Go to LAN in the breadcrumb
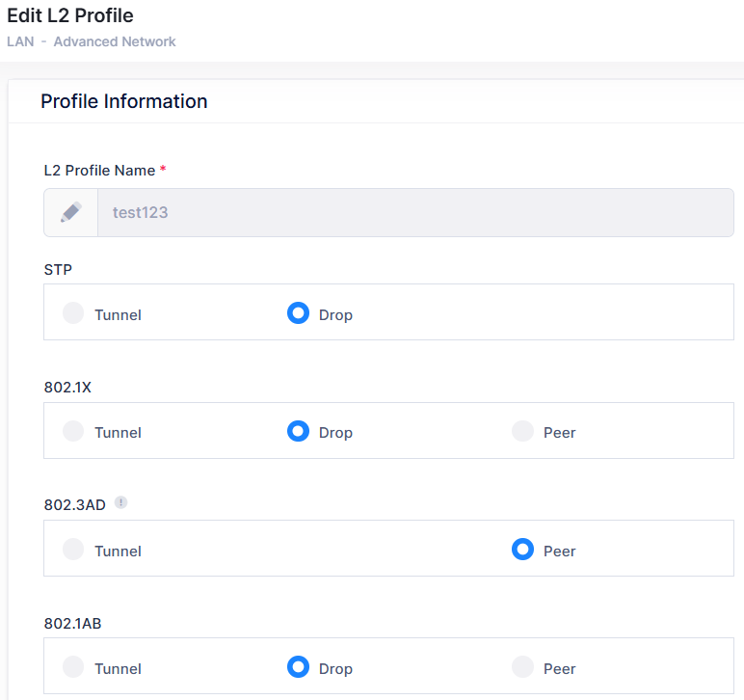Viewport: 744px width, 700px height. click(20, 41)
